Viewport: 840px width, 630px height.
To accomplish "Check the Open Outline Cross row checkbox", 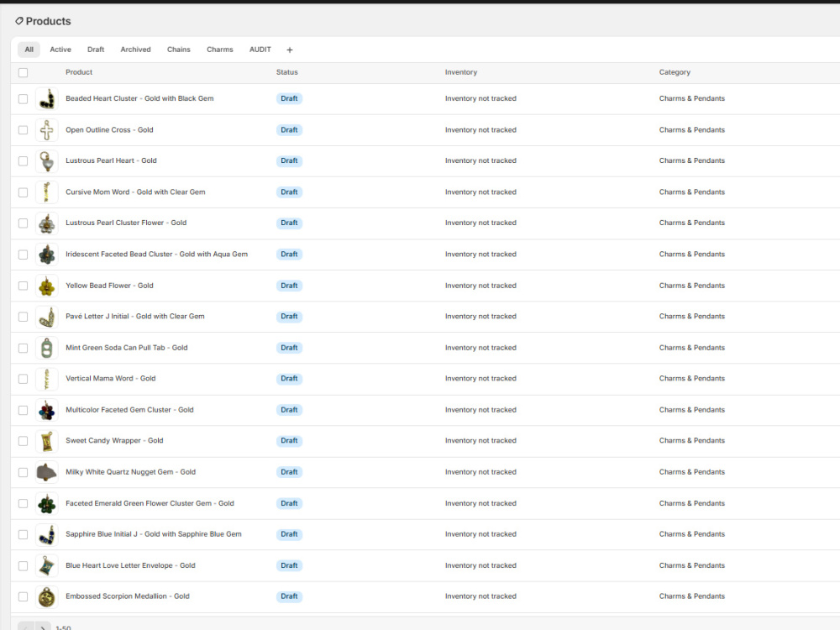I will tap(23, 130).
